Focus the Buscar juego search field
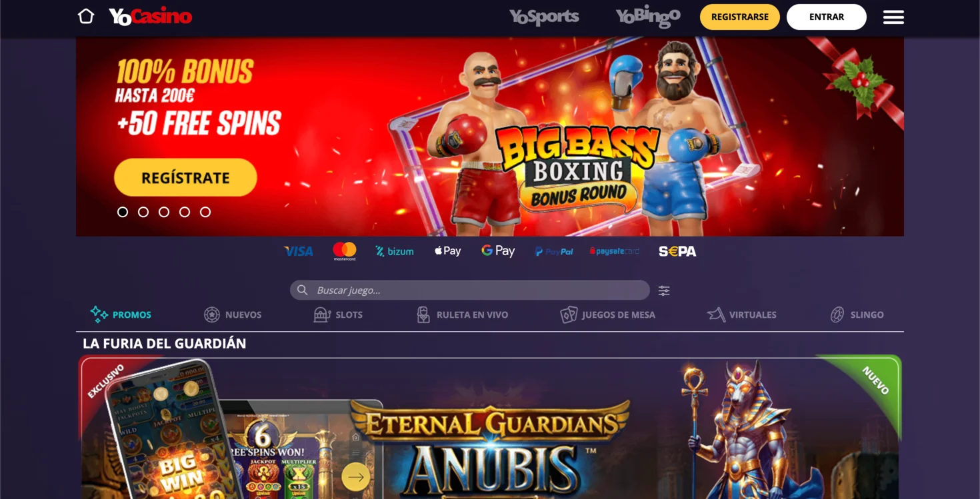This screenshot has height=499, width=980. click(x=470, y=290)
